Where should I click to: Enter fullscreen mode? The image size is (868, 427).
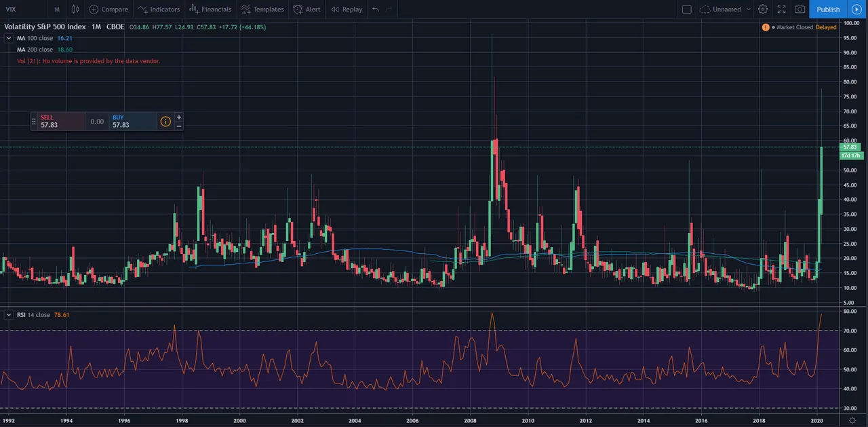(x=781, y=10)
